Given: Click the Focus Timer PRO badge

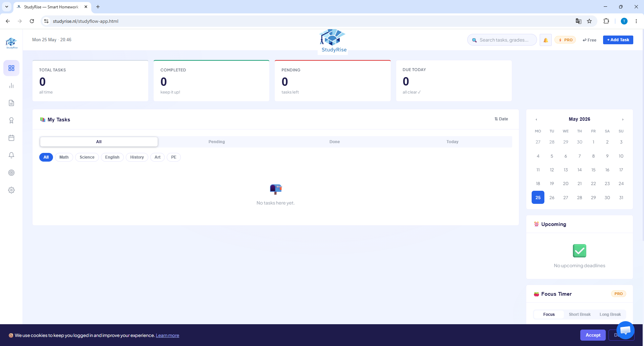Looking at the screenshot, I should 619,294.
